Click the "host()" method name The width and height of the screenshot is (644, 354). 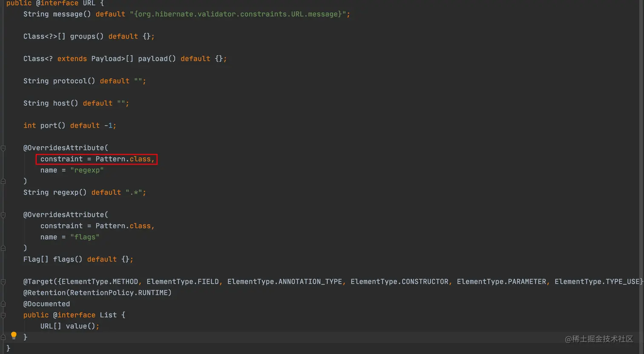coord(66,103)
